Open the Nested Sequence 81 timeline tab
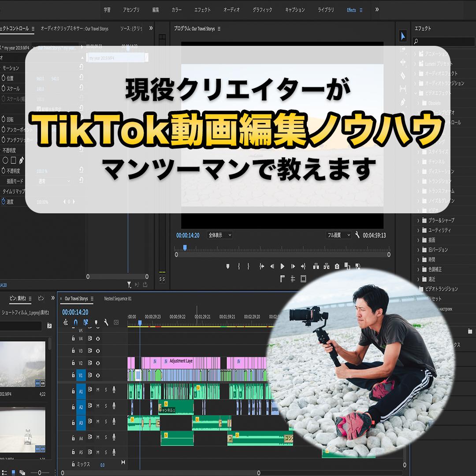 point(118,298)
